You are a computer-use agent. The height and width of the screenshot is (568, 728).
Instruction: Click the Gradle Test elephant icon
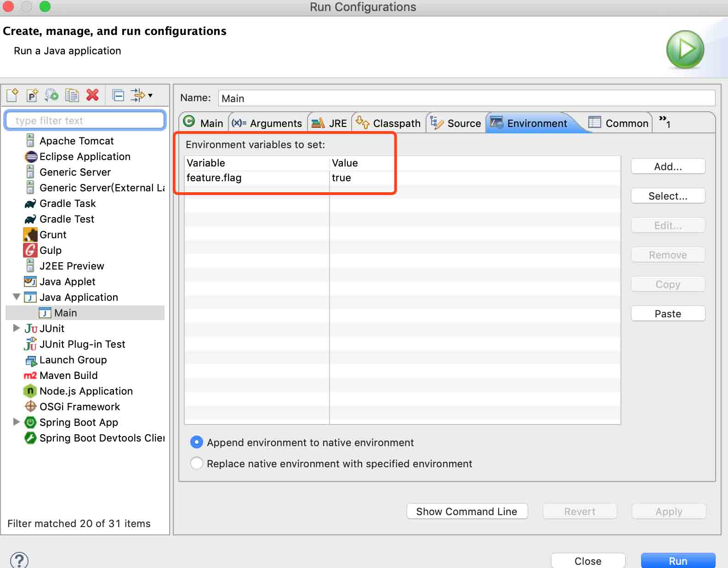[30, 219]
